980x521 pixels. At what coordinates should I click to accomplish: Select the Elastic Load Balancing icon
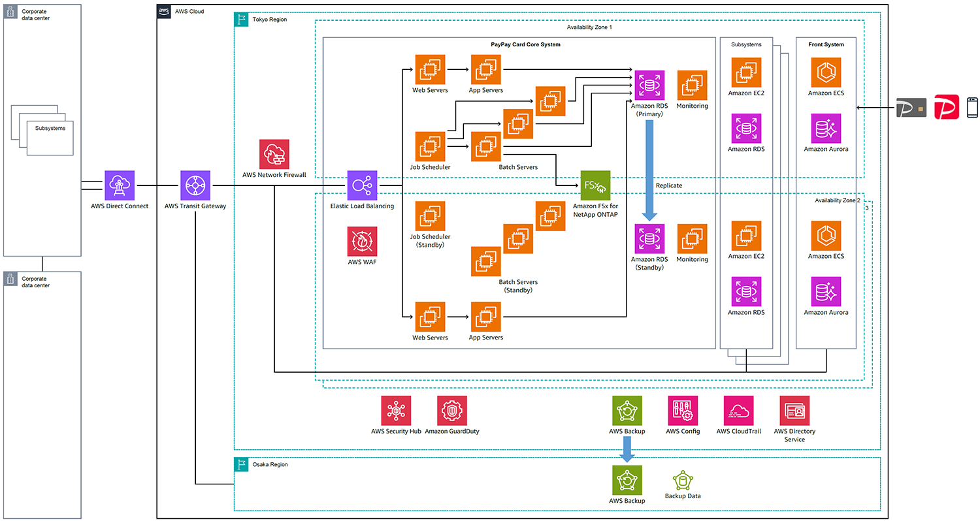362,185
